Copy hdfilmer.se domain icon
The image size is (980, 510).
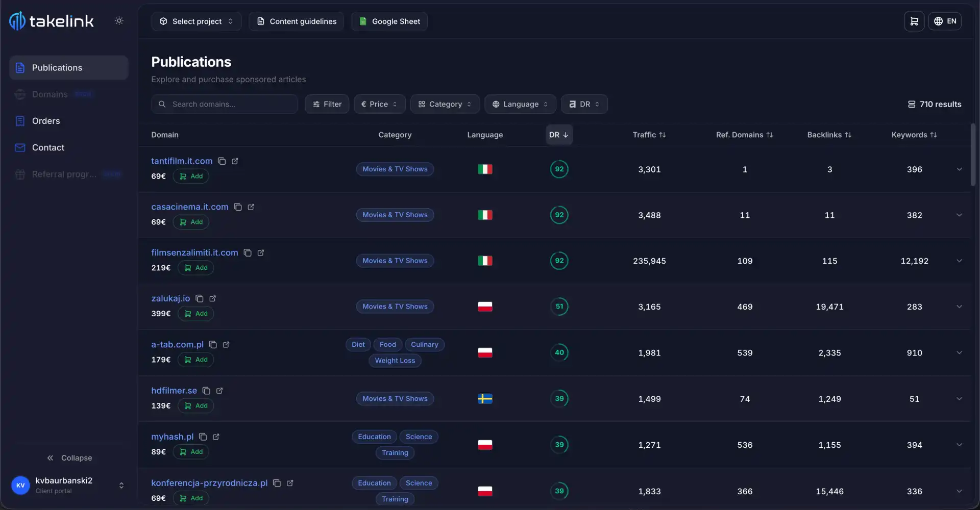tap(206, 391)
